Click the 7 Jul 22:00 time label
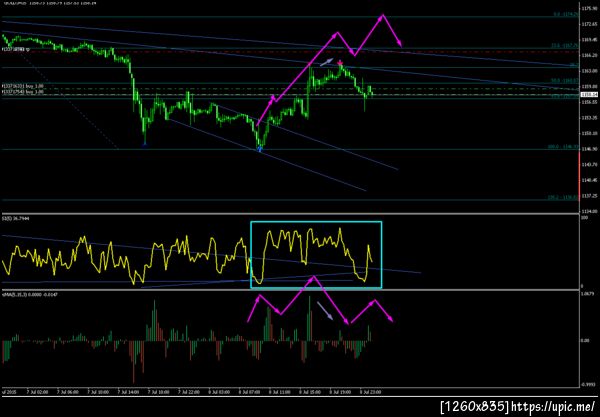Viewport: 600px width, 417px height. [189, 392]
